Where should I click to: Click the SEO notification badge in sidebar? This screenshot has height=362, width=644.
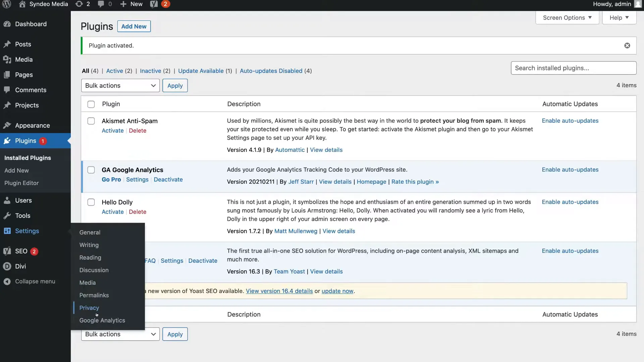pyautogui.click(x=34, y=251)
